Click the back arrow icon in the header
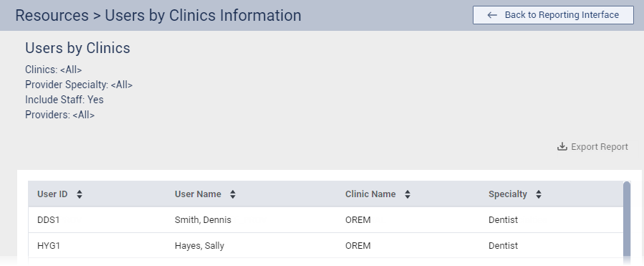Screen dimensions: 644x266 [x=492, y=15]
